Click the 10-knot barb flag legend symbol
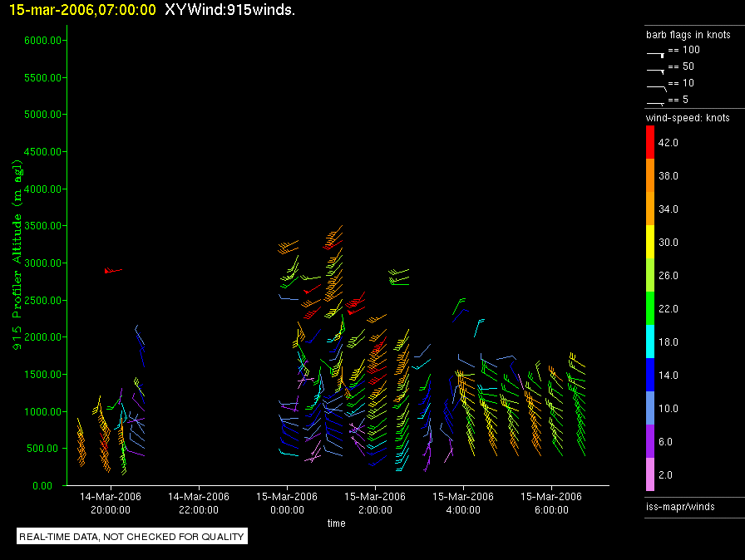Viewport: 745px width, 560px height. click(x=656, y=86)
